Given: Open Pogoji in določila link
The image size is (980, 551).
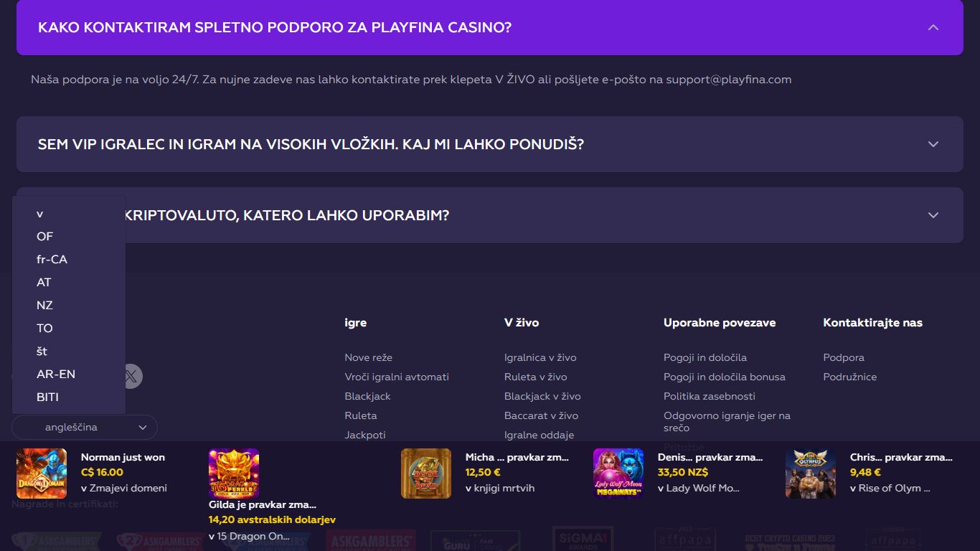Looking at the screenshot, I should pos(705,357).
